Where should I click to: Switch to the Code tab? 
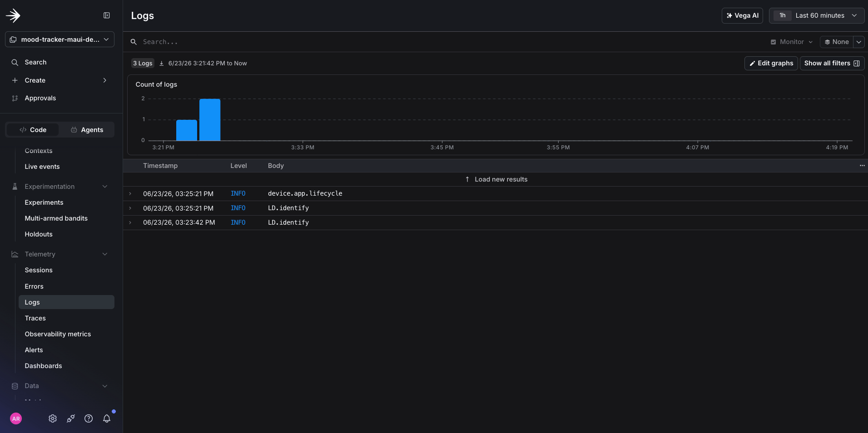coord(33,130)
